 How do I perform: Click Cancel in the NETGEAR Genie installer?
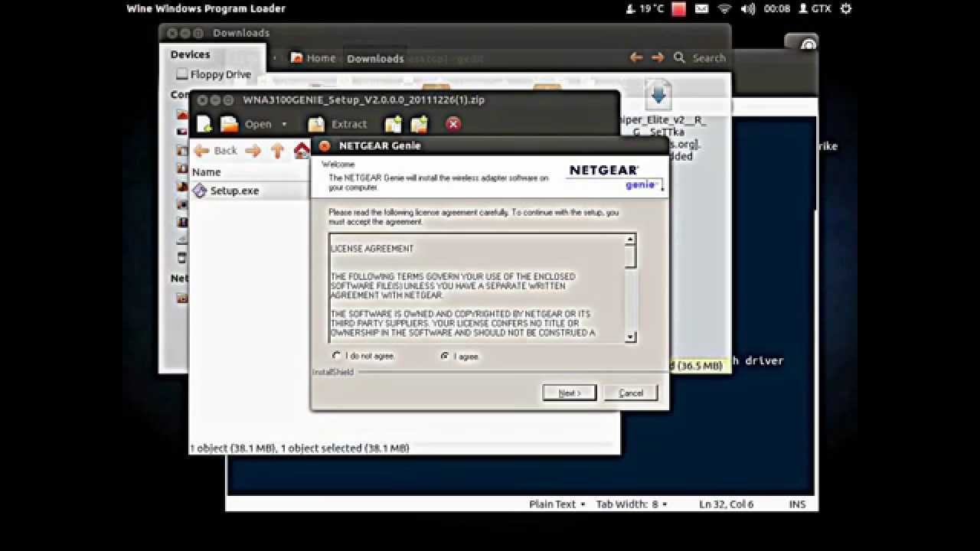tap(631, 393)
